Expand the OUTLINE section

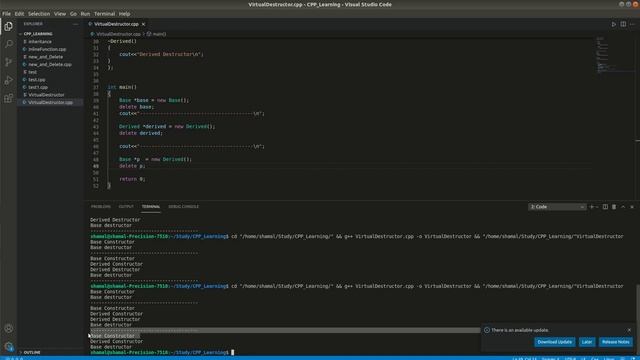[x=31, y=352]
